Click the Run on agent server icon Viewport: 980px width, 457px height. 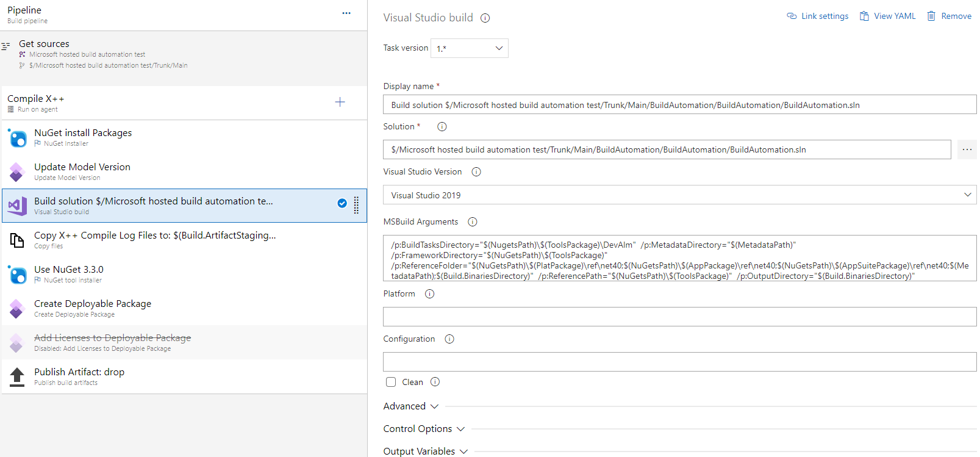[10, 110]
